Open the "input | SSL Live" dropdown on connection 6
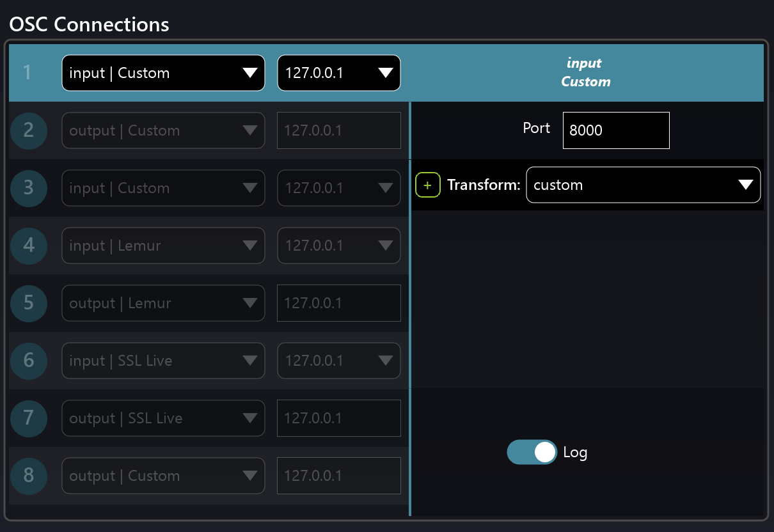Viewport: 774px width, 532px height. pos(163,361)
